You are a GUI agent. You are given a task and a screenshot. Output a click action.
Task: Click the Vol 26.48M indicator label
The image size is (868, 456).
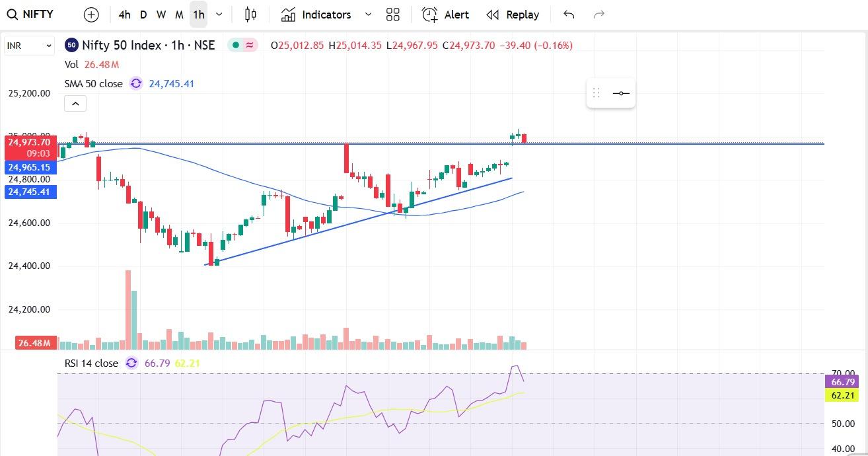(x=92, y=65)
